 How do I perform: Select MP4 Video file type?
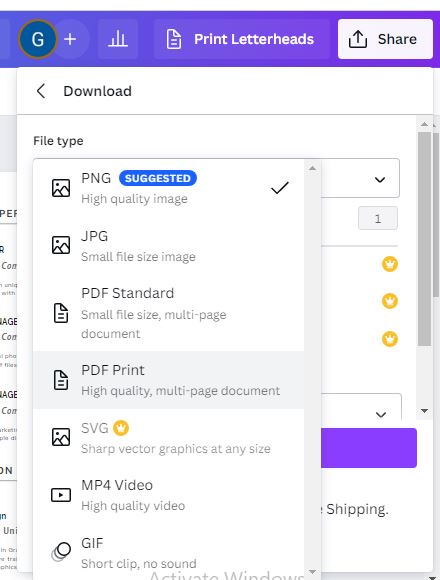pos(168,495)
